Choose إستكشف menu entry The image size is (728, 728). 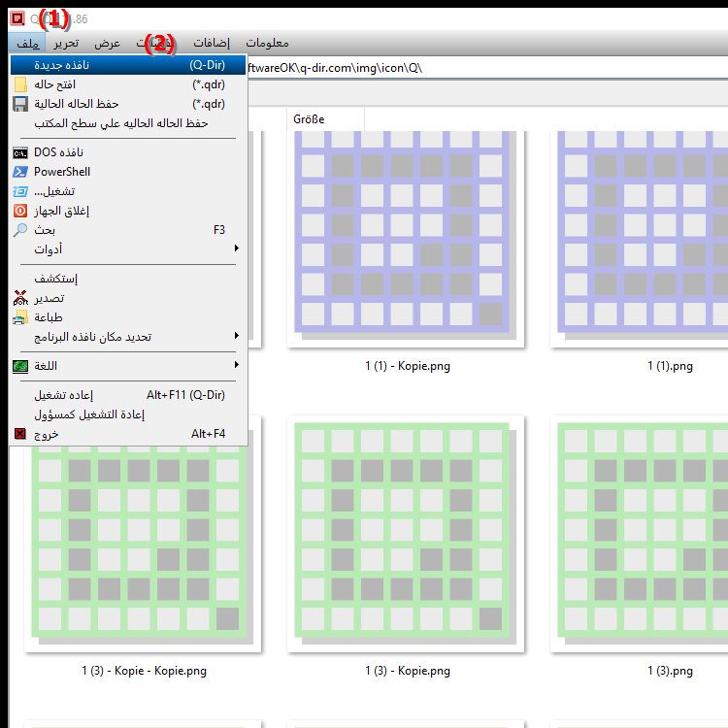coord(128,279)
